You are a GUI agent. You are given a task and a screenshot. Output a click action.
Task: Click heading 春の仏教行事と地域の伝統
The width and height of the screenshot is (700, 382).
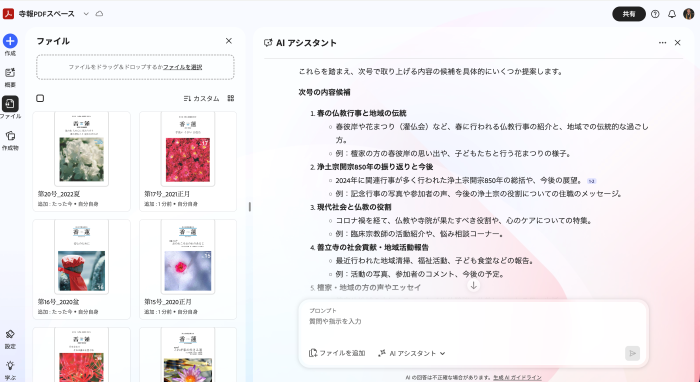click(362, 113)
